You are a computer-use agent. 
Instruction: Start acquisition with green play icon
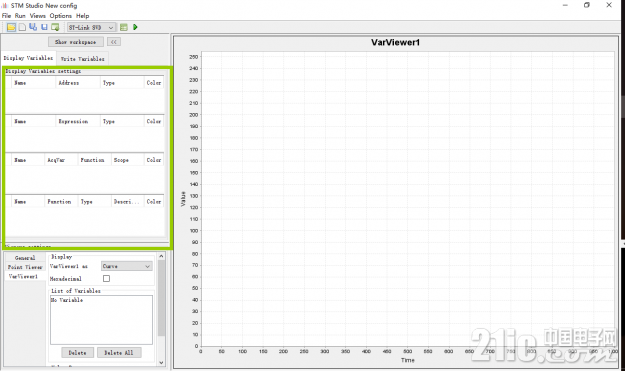(x=135, y=27)
